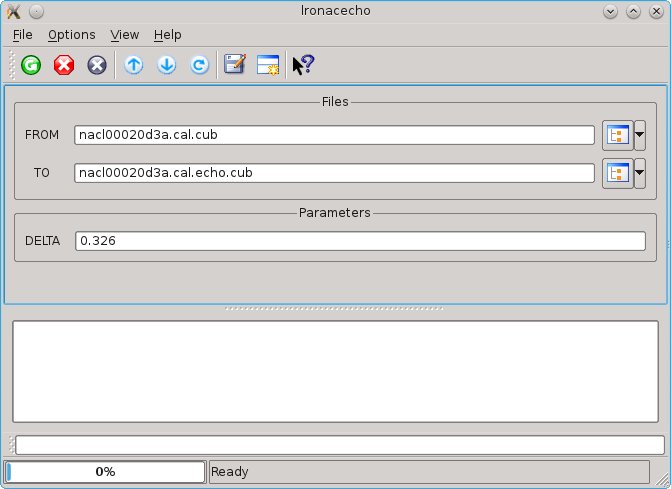The width and height of the screenshot is (671, 489).
Task: Click the Next history down-arrow icon
Action: pos(167,65)
